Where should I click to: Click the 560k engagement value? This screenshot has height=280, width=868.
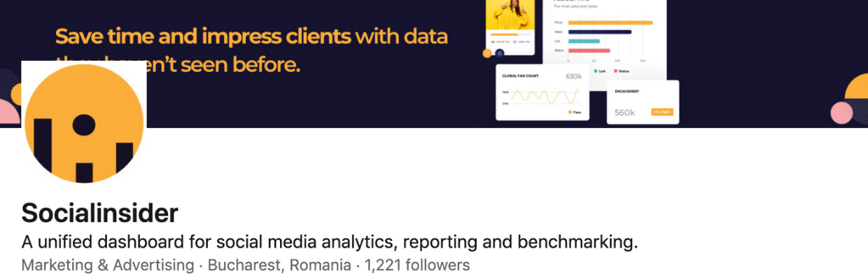tap(624, 113)
